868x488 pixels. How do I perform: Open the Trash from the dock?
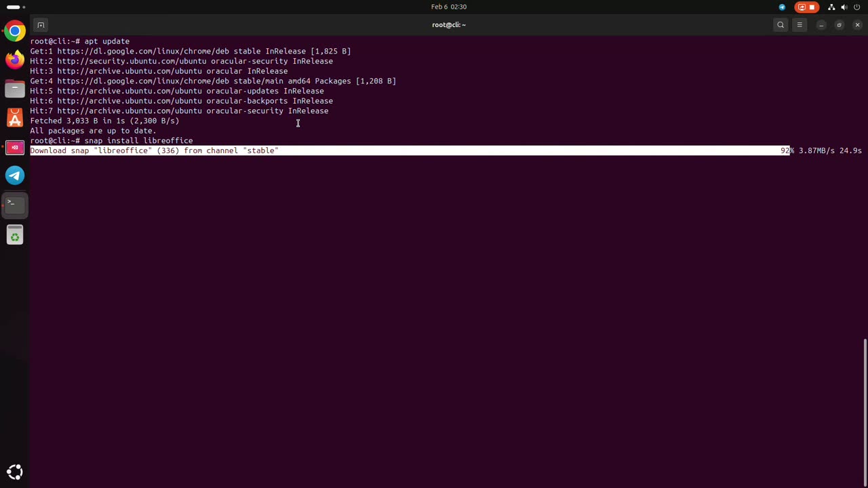pos(15,236)
